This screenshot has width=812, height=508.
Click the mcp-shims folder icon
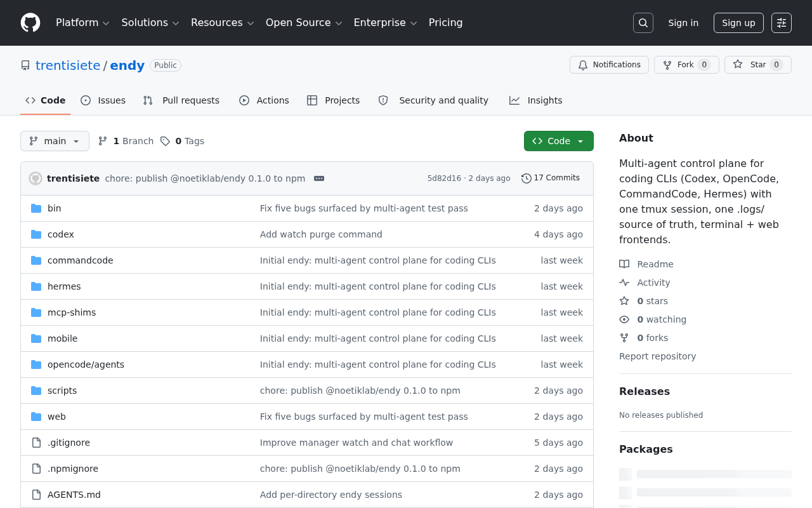point(36,312)
